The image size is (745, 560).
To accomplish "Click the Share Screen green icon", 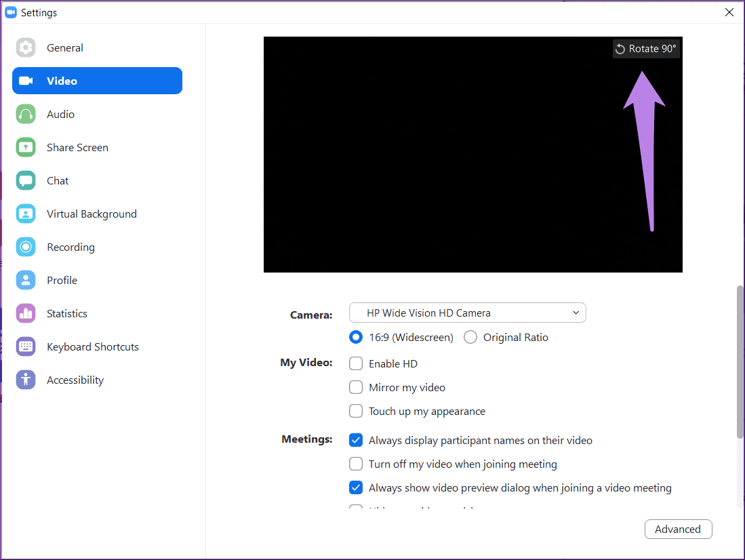I will point(26,147).
